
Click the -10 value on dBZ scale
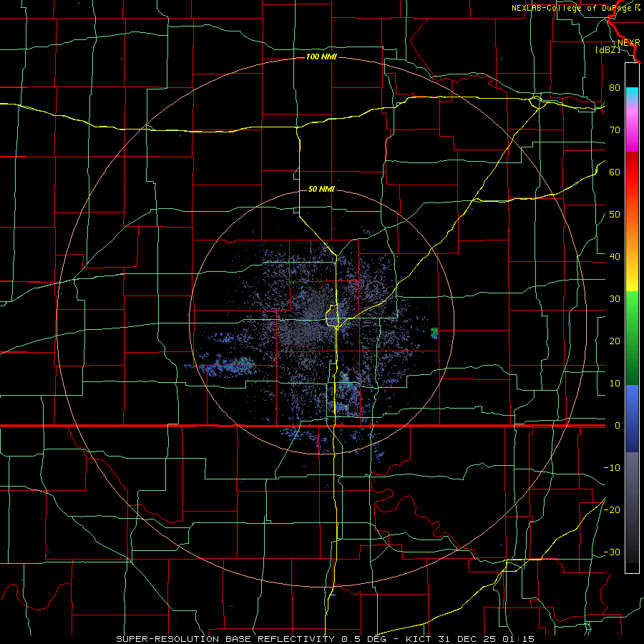612,468
